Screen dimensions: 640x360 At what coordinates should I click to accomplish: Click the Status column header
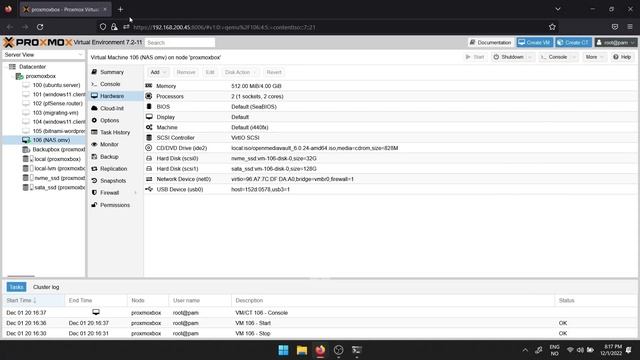[x=596, y=300]
